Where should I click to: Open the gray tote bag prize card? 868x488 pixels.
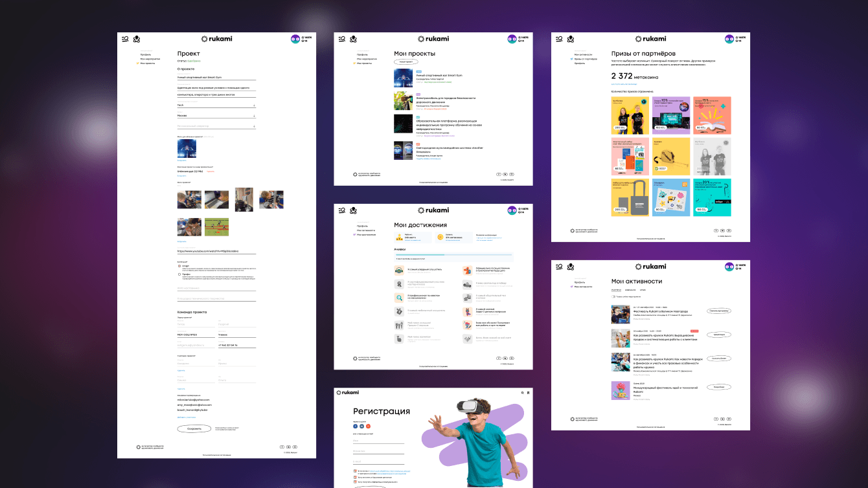click(630, 197)
